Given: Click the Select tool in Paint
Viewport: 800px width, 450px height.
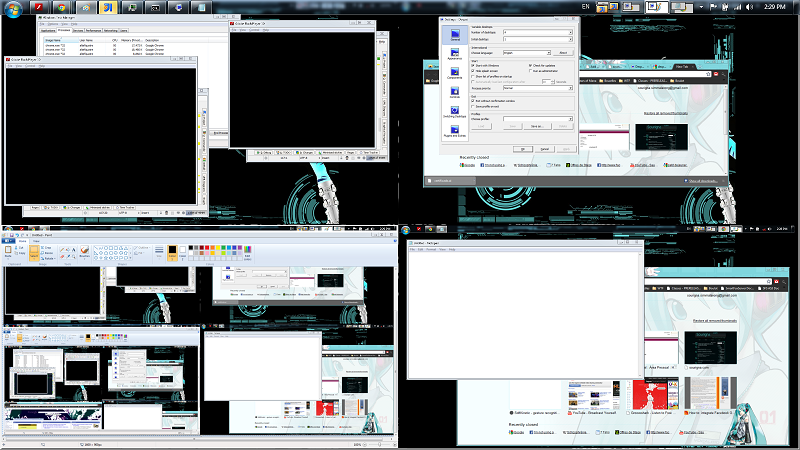Looking at the screenshot, I should (x=34, y=252).
